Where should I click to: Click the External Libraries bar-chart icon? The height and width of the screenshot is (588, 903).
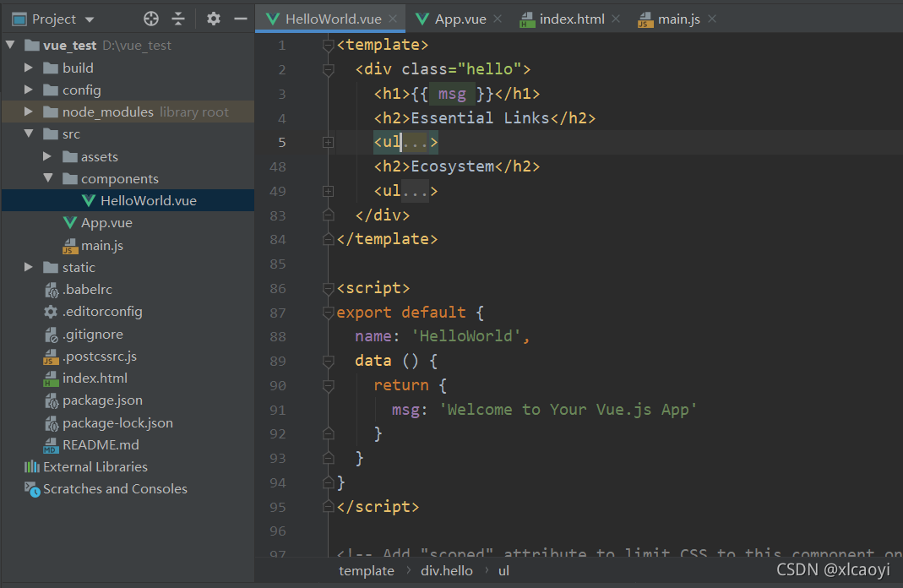click(x=31, y=466)
